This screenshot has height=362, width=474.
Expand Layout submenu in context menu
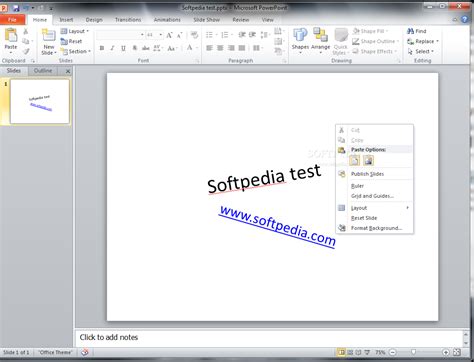tap(407, 208)
